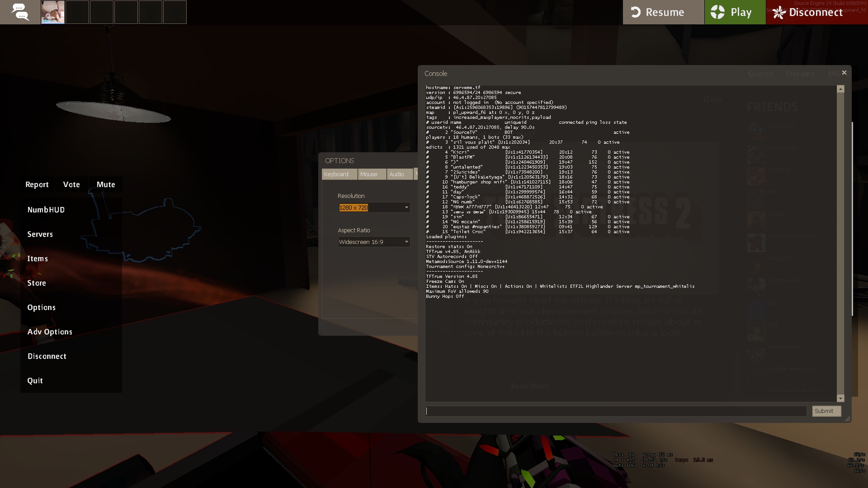
Task: Click Quit in the left menu
Action: tap(35, 380)
